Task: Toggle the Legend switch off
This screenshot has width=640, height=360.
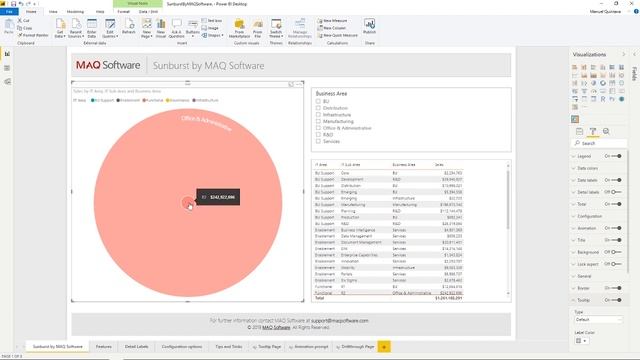Action: 616,156
